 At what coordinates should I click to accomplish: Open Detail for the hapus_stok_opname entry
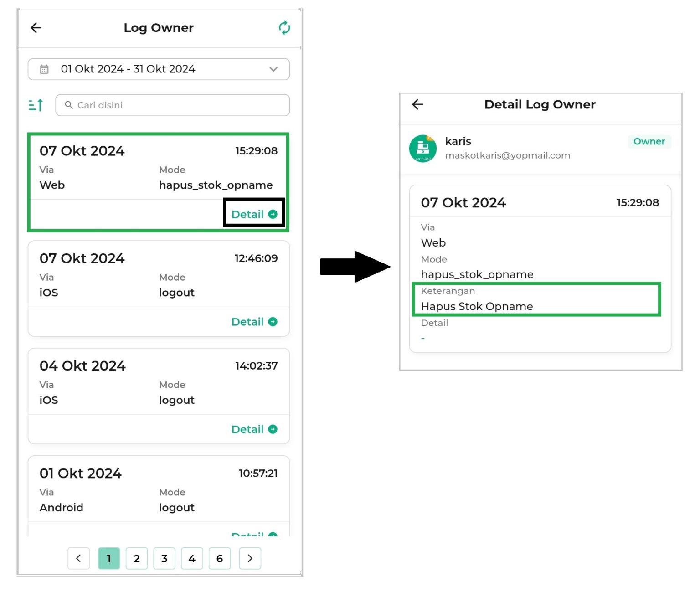[x=248, y=214]
